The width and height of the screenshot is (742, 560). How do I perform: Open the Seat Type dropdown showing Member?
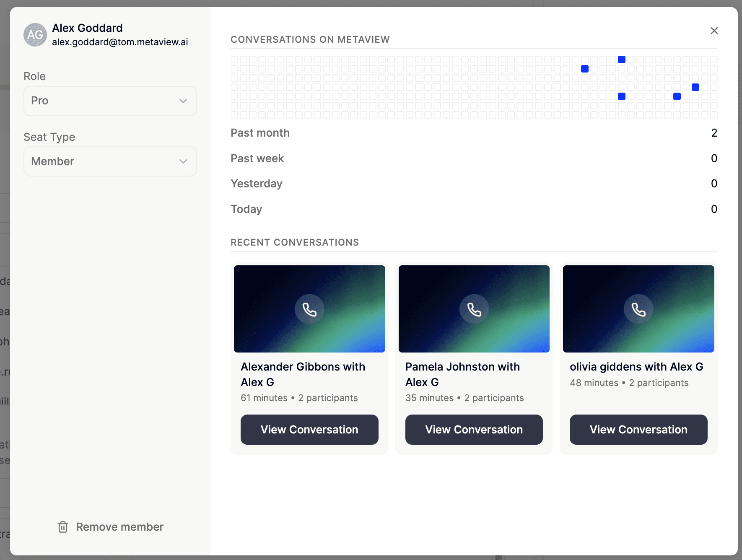110,161
